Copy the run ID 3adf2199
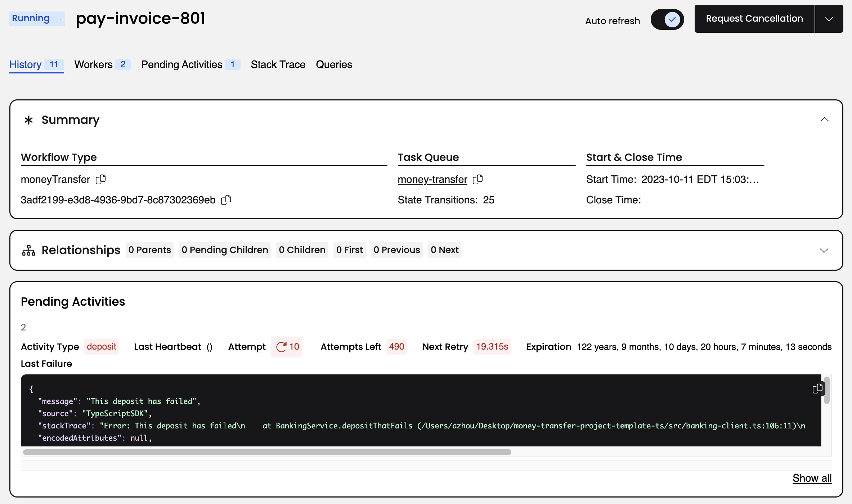This screenshot has width=852, height=504. coord(226,200)
